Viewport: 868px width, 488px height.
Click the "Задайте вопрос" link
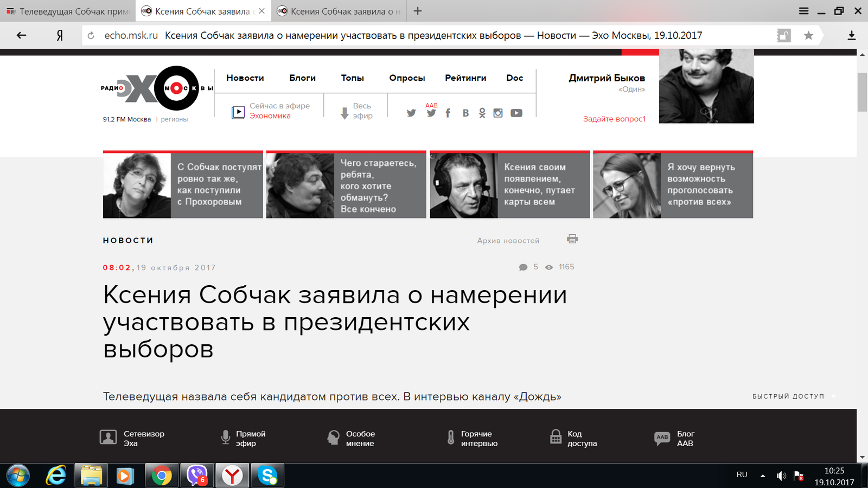[614, 119]
